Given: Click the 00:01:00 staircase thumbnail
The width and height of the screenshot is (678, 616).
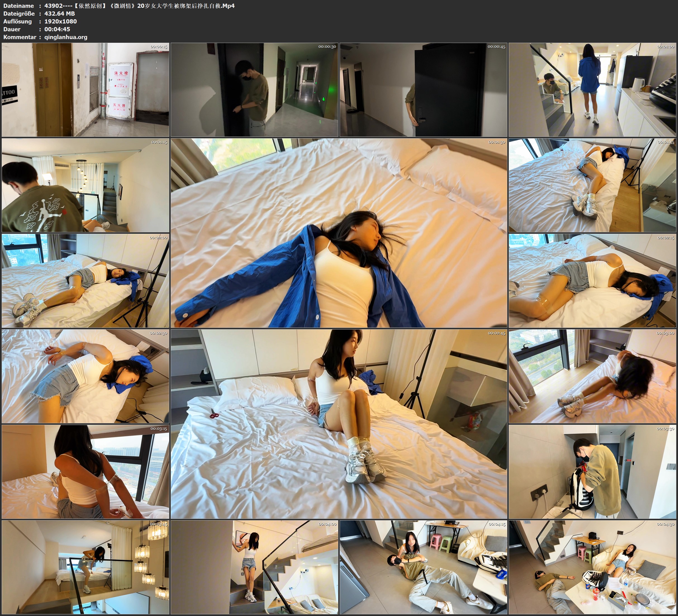Looking at the screenshot, I should pyautogui.click(x=592, y=89).
